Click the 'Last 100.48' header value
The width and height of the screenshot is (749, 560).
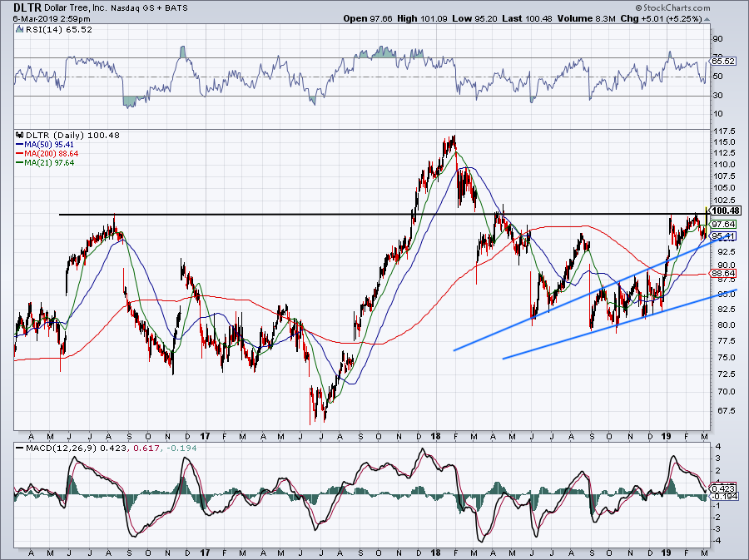pyautogui.click(x=528, y=18)
